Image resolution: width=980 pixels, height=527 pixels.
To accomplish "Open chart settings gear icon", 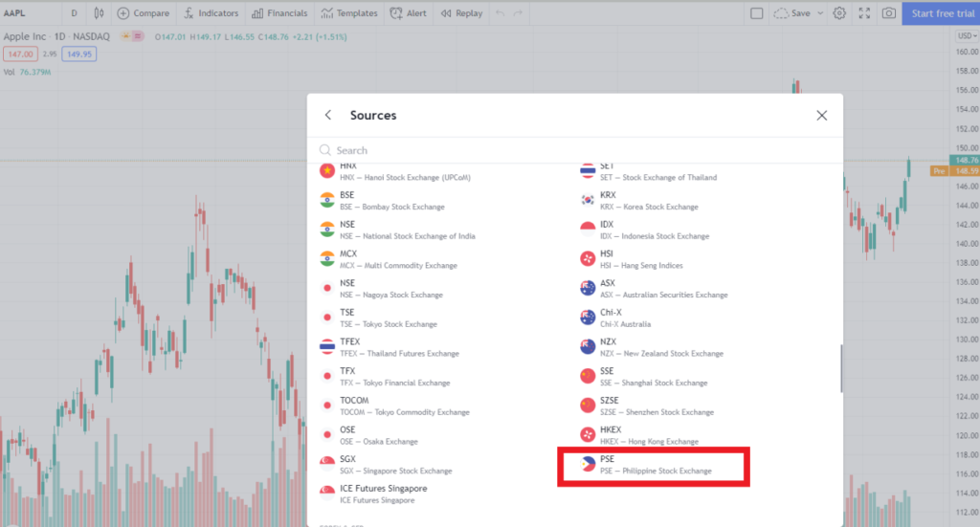I will [839, 13].
